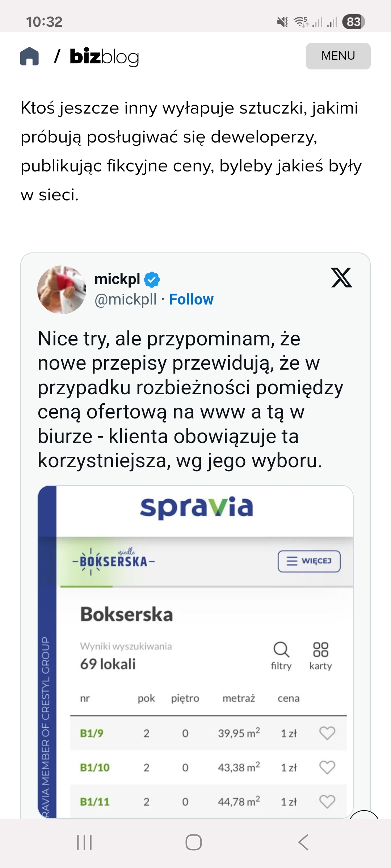This screenshot has width=391, height=868.
Task: Favorite apartment B1/11 heart
Action: [x=327, y=801]
